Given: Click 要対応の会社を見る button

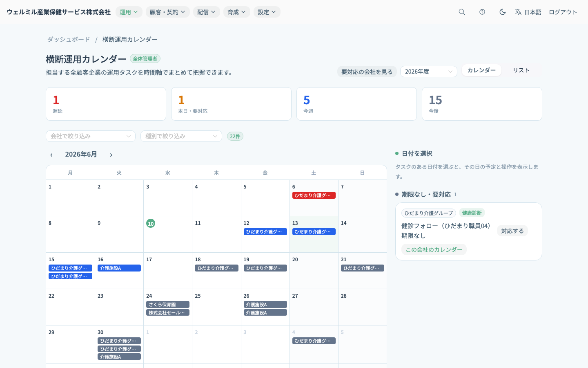Looking at the screenshot, I should pos(367,72).
